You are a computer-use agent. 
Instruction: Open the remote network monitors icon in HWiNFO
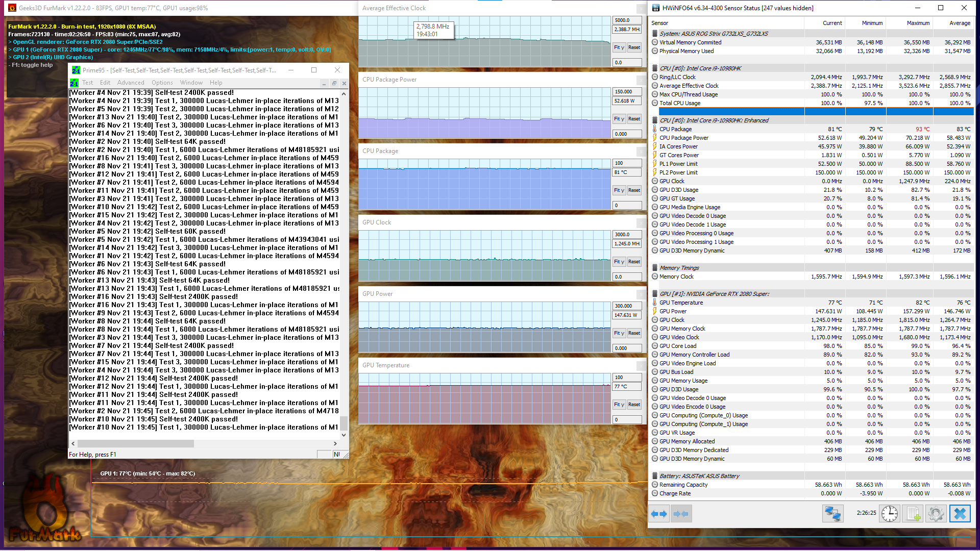[x=832, y=513]
